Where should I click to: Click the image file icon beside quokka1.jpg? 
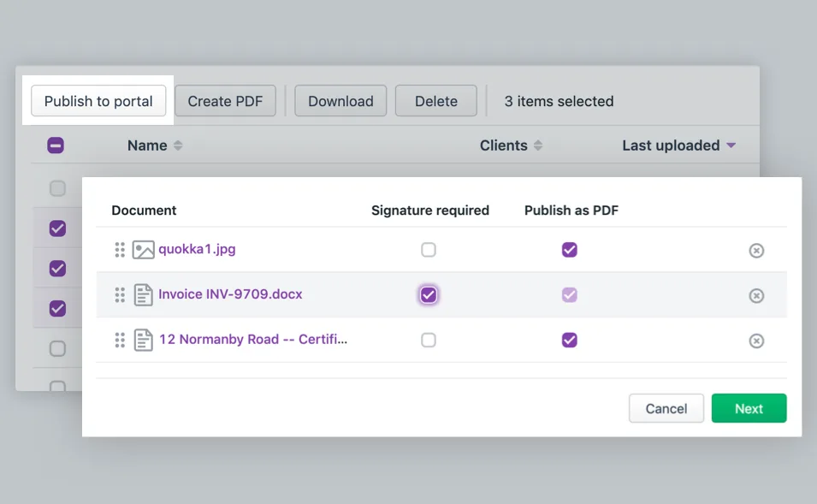[143, 250]
